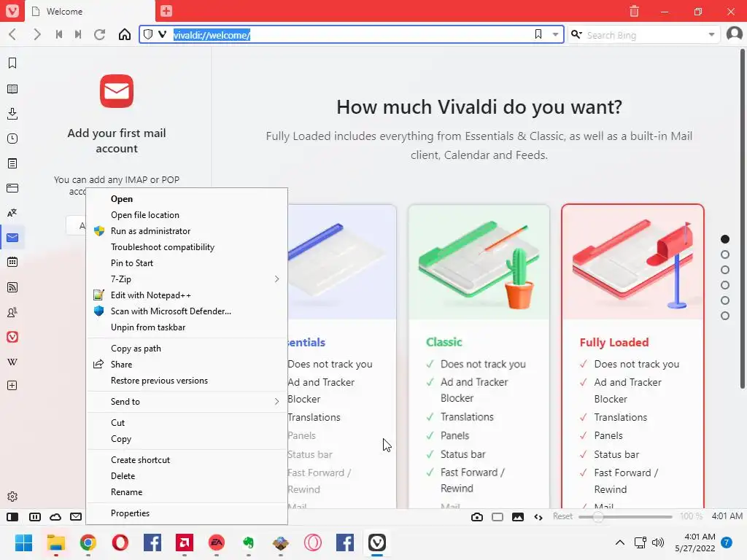The image size is (747, 560).
Task: Choose Scan with Microsoft Defender
Action: tap(187, 311)
